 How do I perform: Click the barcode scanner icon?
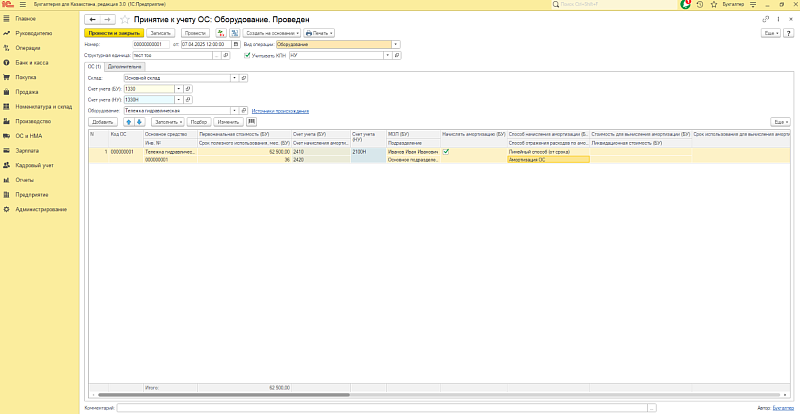point(252,121)
